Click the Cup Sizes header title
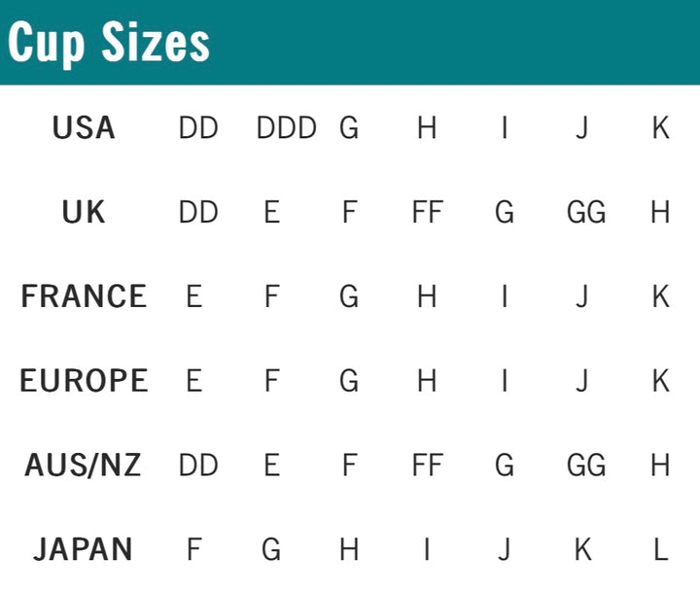The image size is (700, 589). click(x=108, y=42)
